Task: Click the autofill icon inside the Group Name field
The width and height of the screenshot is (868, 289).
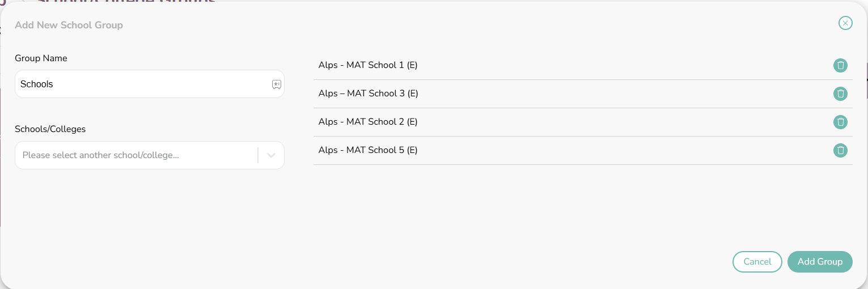Action: coord(276,84)
